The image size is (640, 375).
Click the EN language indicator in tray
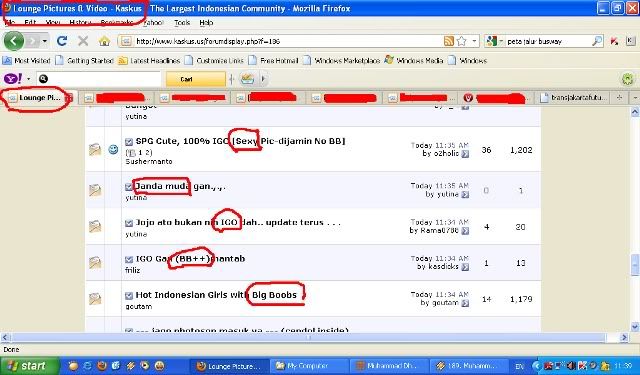click(519, 366)
